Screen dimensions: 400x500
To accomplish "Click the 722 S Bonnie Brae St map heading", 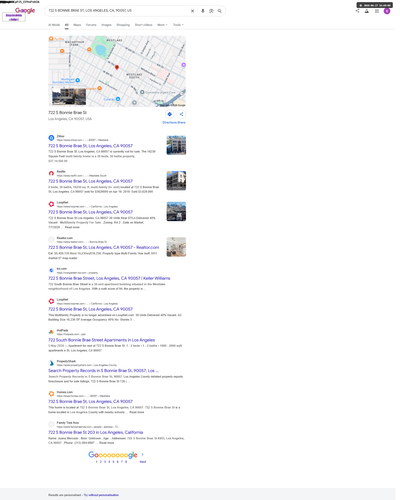I will point(68,112).
